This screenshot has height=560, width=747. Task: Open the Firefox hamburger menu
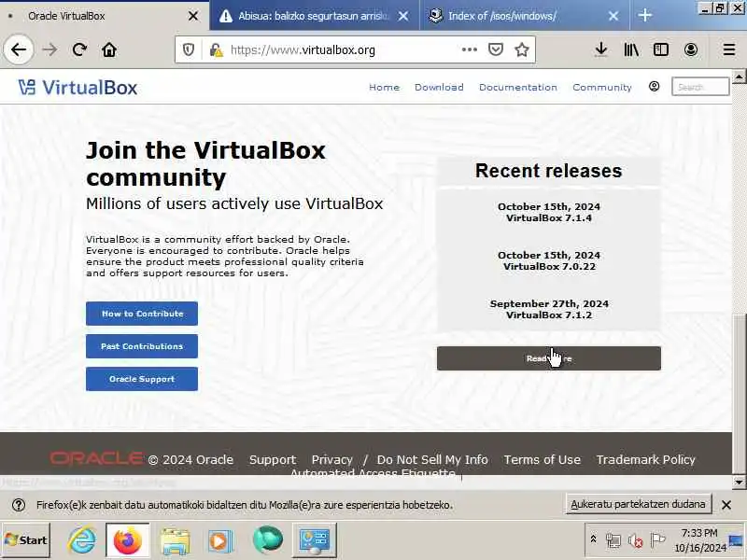pos(729,49)
